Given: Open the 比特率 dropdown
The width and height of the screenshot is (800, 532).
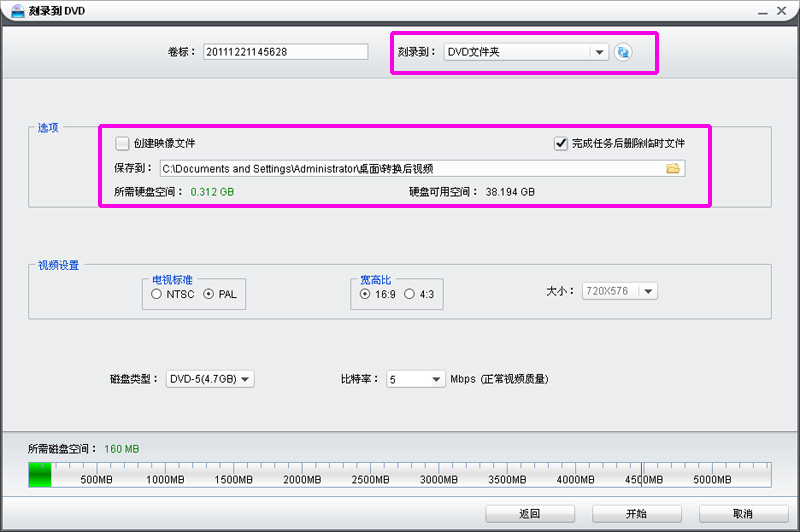Looking at the screenshot, I should pos(416,379).
